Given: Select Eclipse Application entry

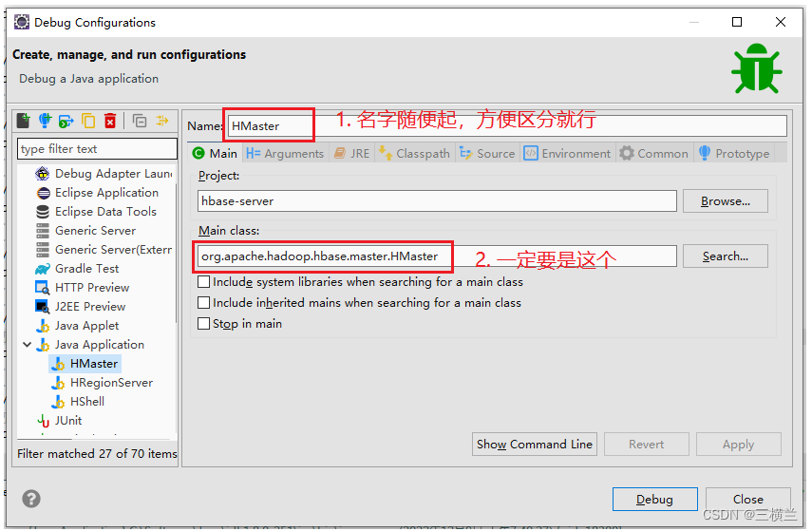Looking at the screenshot, I should click(x=98, y=193).
